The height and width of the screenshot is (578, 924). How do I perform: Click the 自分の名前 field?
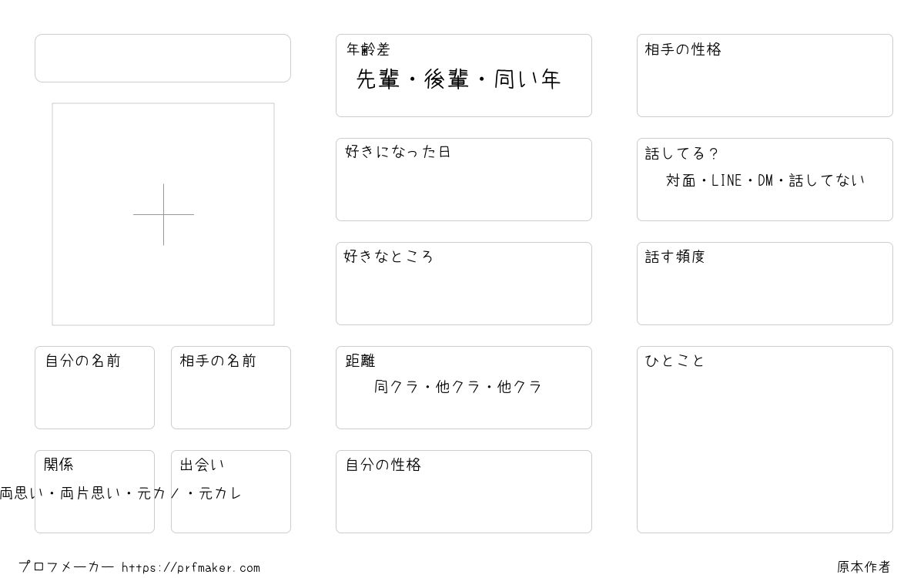point(95,388)
